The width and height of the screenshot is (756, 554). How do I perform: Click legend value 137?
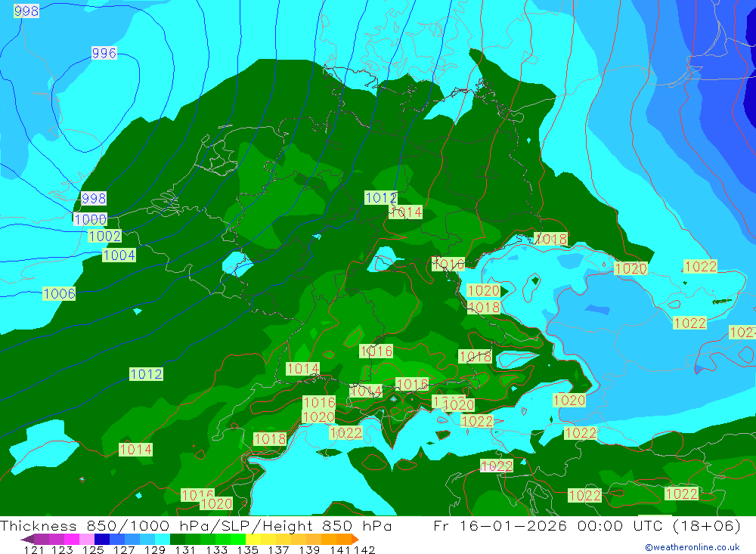pyautogui.click(x=278, y=550)
